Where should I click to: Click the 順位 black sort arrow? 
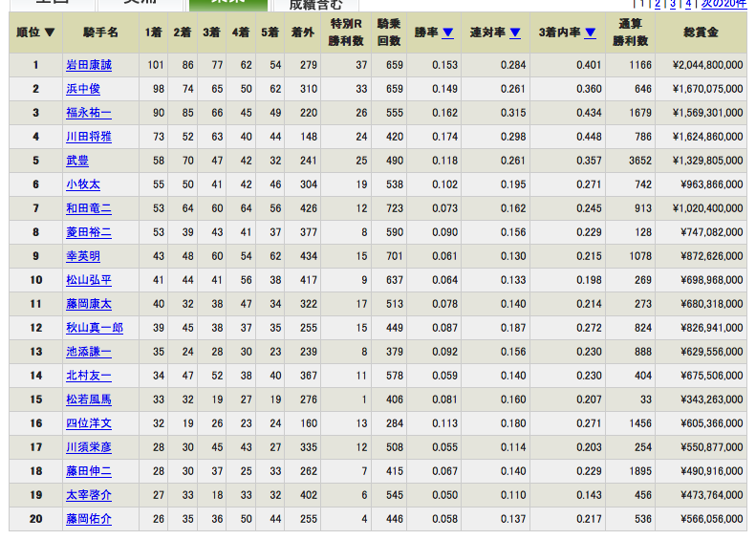click(x=49, y=32)
